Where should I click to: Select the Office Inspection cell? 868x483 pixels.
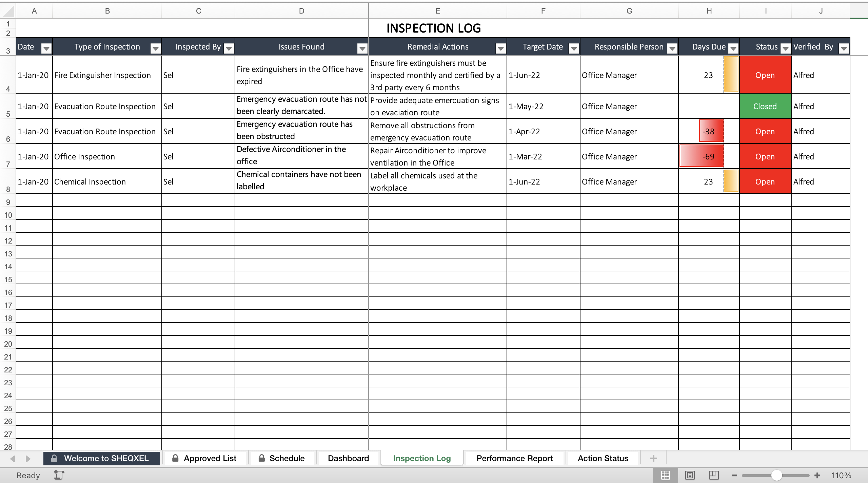pyautogui.click(x=107, y=156)
